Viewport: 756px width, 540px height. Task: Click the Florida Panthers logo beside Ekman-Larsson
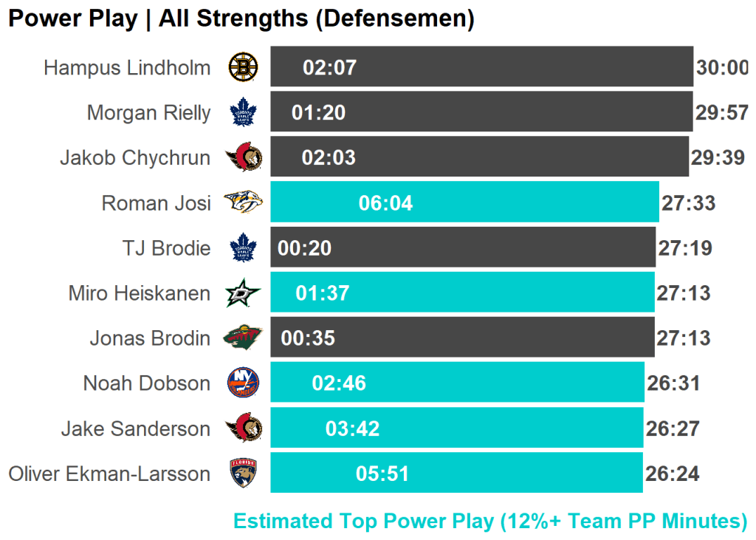(243, 474)
